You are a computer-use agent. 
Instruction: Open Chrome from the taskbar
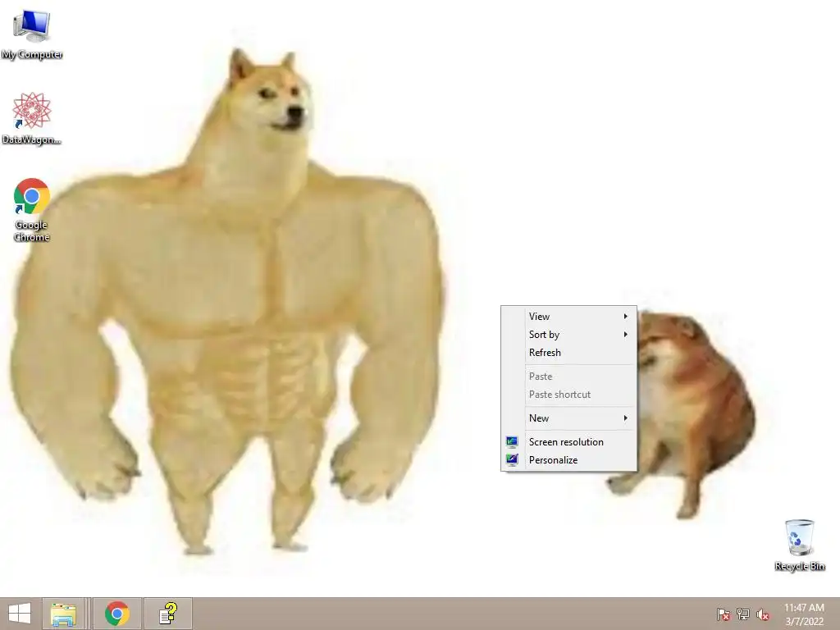point(117,614)
